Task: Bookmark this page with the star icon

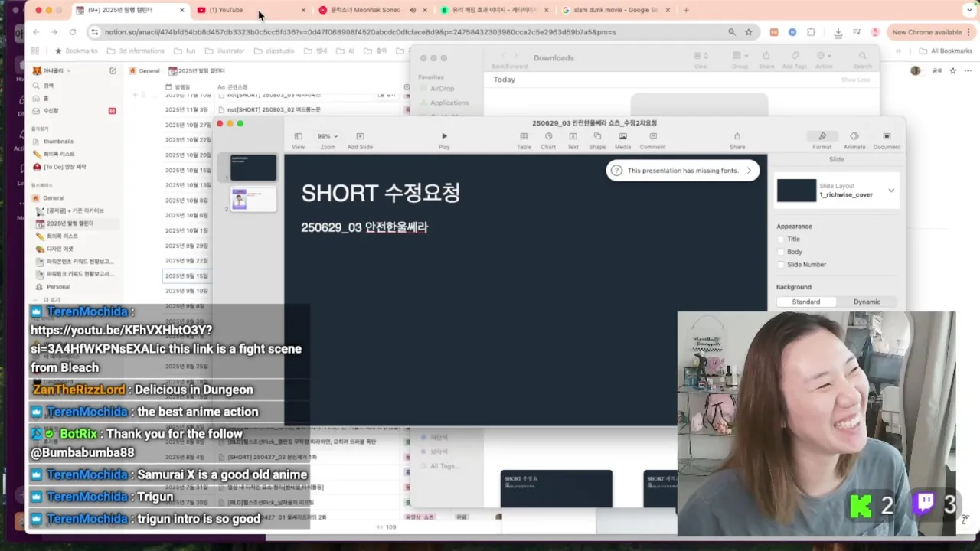Action: pyautogui.click(x=748, y=32)
